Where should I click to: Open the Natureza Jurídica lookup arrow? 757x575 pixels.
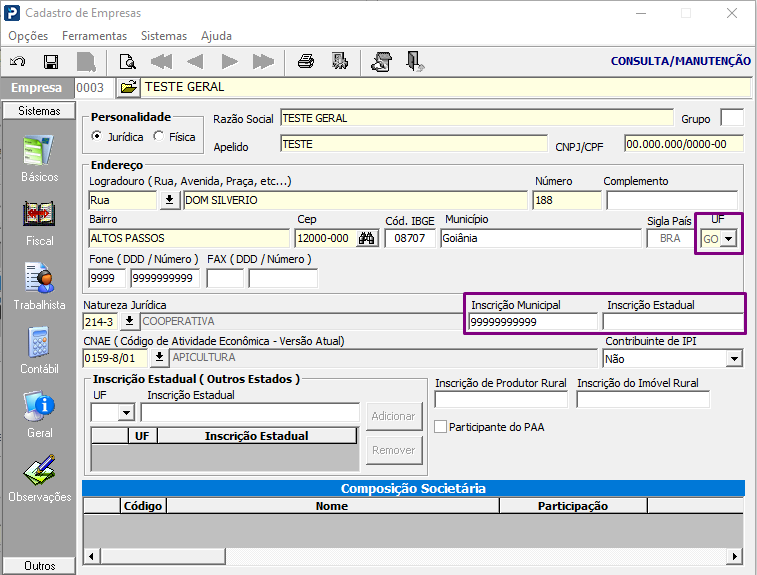click(129, 321)
